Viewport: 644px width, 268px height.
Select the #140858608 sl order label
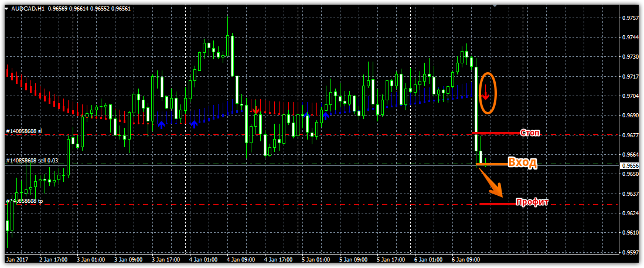click(23, 131)
